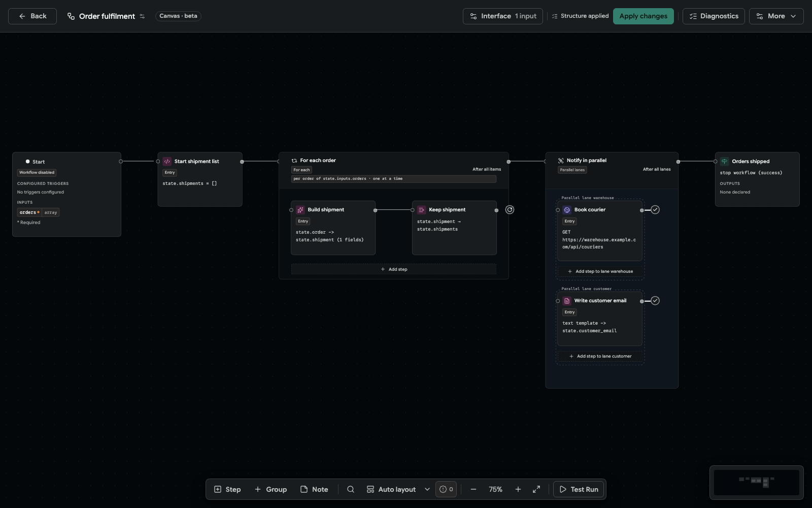Add step to lane warehouse
The image size is (812, 508).
click(x=600, y=271)
